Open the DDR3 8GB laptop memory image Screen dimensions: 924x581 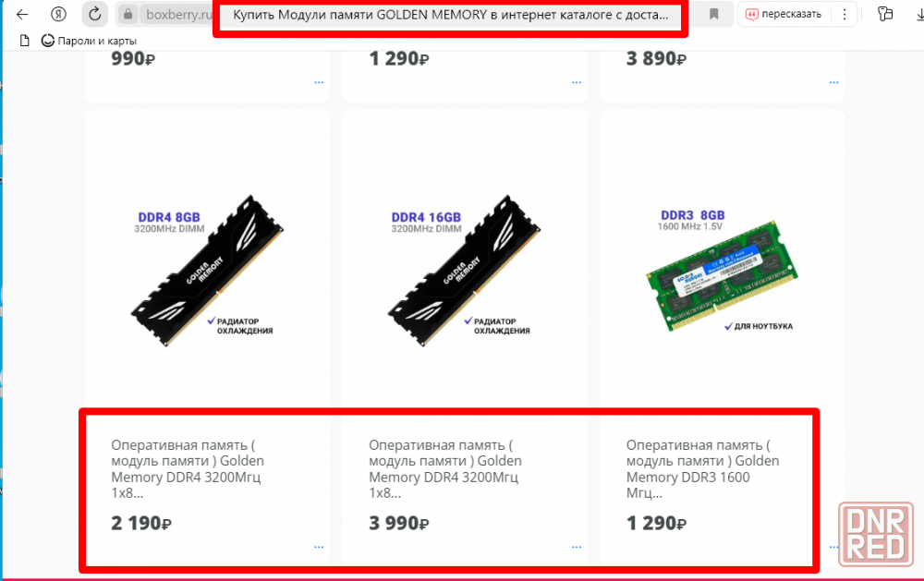tap(722, 271)
